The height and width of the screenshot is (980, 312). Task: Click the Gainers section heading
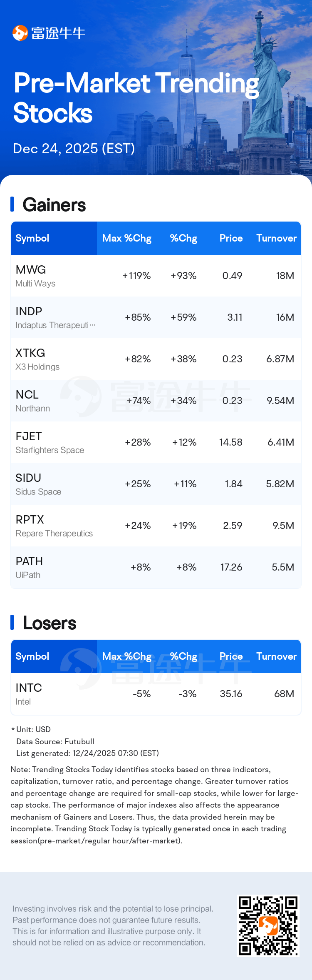click(x=54, y=205)
